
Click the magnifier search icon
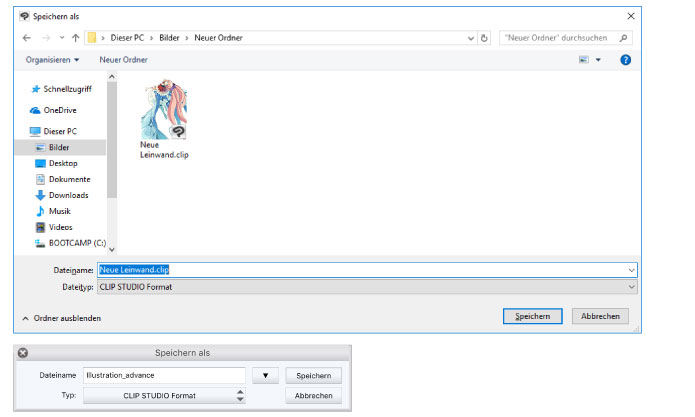(624, 38)
